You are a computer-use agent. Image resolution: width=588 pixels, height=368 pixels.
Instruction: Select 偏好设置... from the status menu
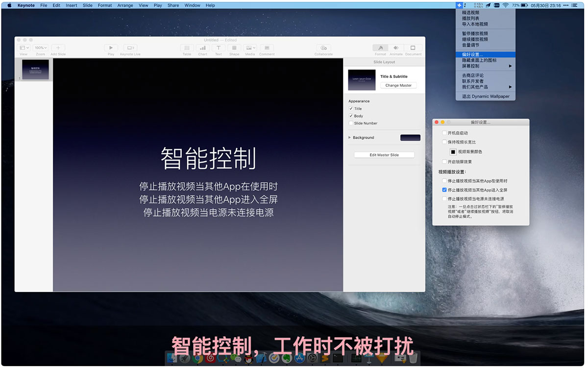[472, 54]
